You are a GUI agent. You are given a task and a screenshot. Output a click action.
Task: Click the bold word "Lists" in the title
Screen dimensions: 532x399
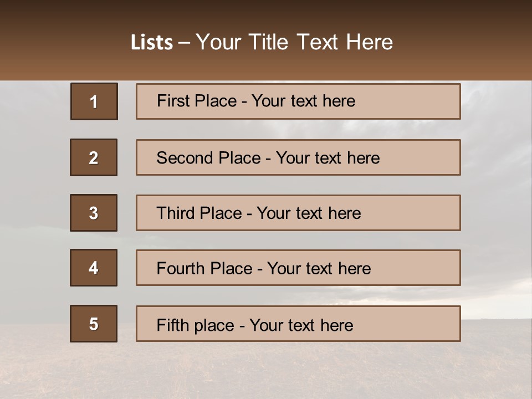pos(151,43)
